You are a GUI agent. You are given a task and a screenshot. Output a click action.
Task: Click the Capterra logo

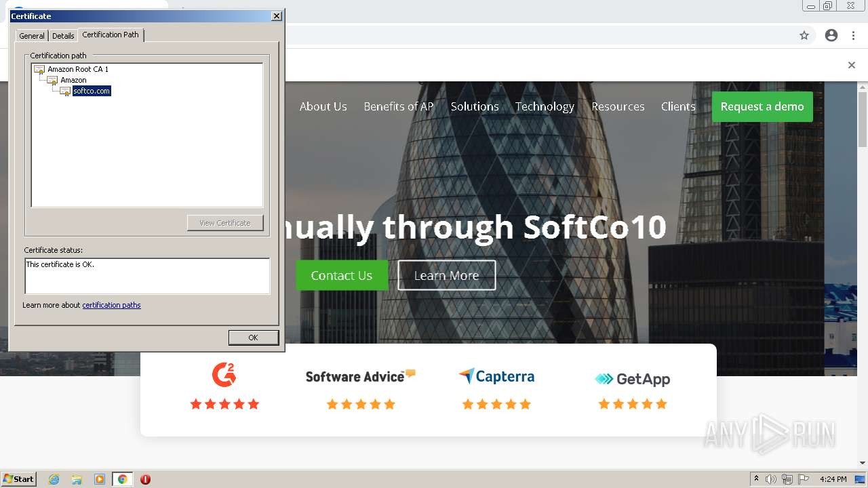click(496, 376)
